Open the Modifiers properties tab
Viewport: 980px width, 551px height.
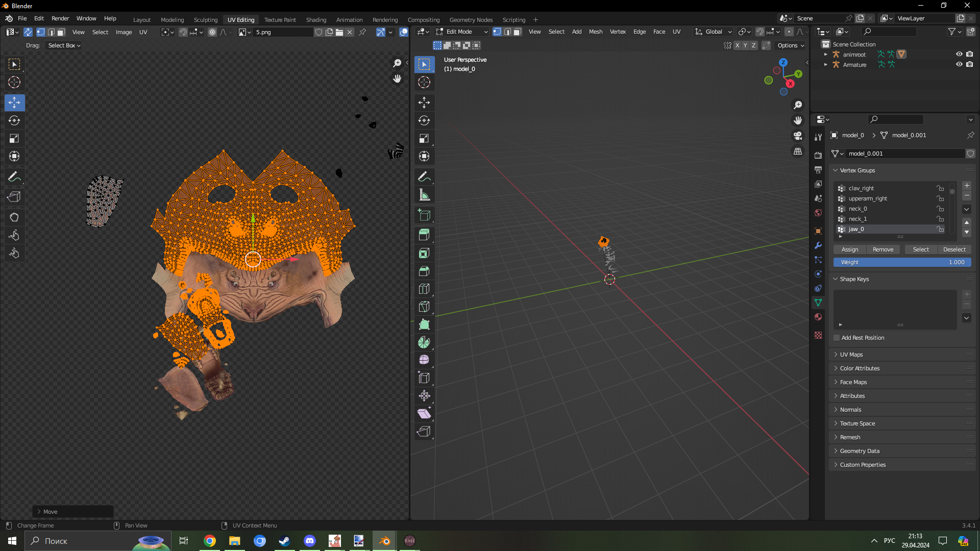click(x=818, y=245)
